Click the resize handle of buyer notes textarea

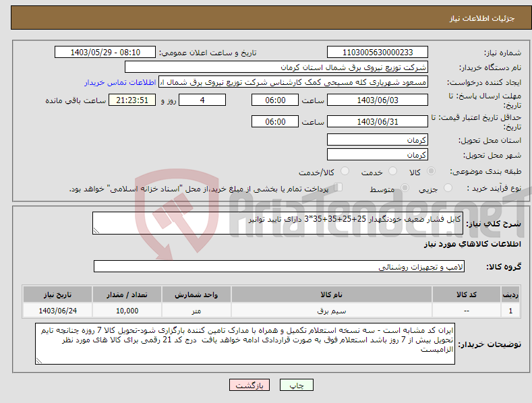[x=39, y=361]
